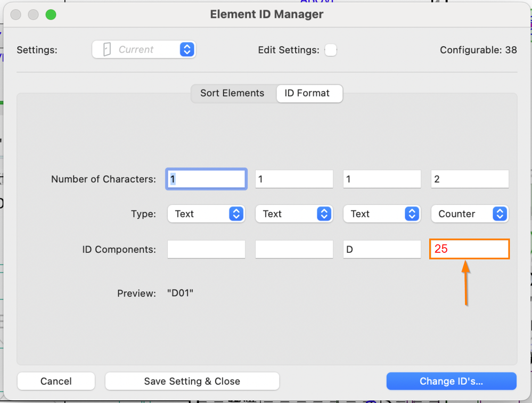Switch to the Sort Elements tab
This screenshot has width=532, height=403.
(x=232, y=93)
